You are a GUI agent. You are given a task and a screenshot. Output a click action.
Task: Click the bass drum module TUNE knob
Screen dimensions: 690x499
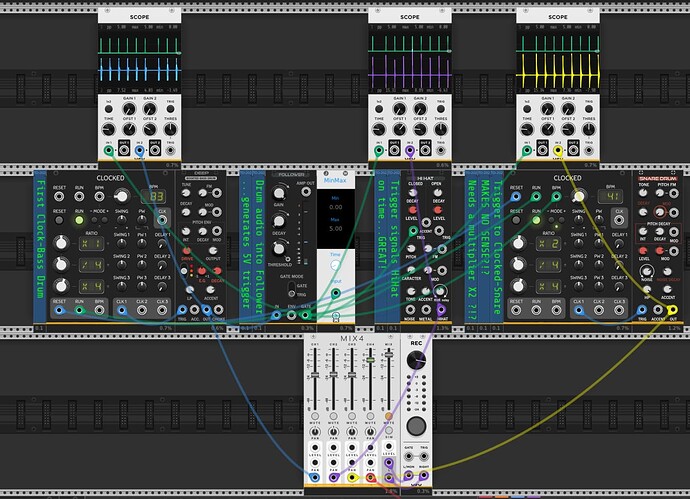click(x=186, y=193)
